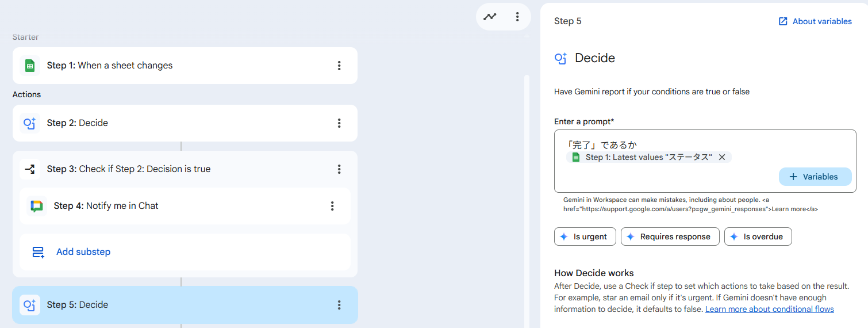Screen dimensions: 868x328
Task: Open the flow's three-dot overflow menu
Action: point(517,17)
